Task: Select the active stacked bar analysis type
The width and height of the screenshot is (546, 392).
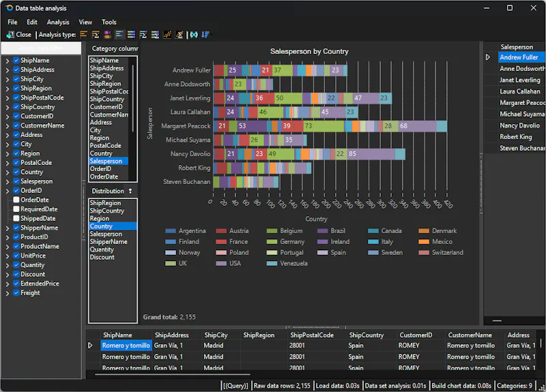Action: (119, 35)
